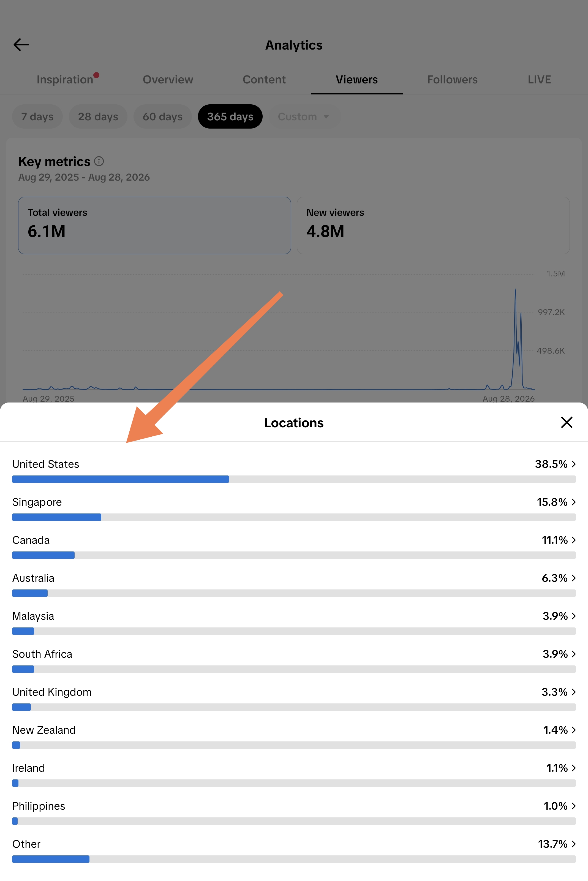Tap the back arrow icon

click(x=21, y=45)
